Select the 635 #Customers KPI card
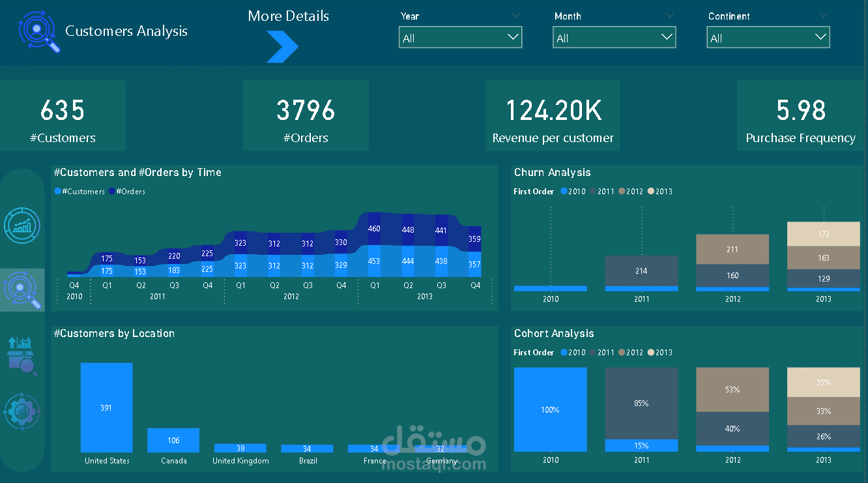Screen dimensions: 868x483 tap(63, 115)
